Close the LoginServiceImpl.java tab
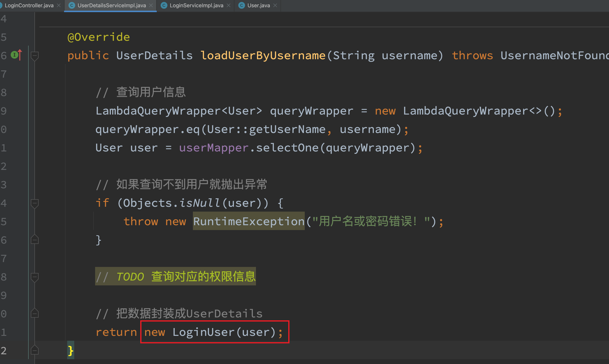This screenshot has height=364, width=609. (229, 5)
